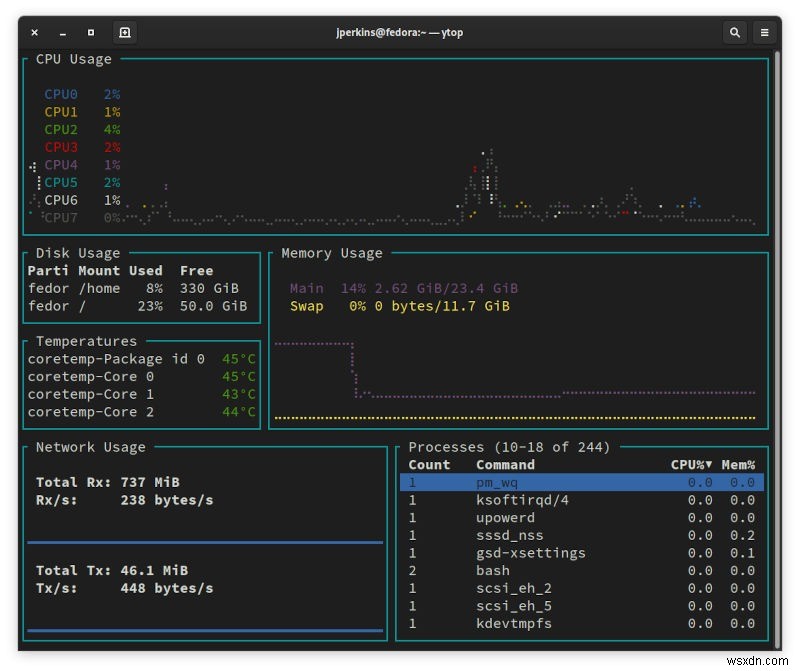Select the bash process row
Screen dimensions: 800x671
pyautogui.click(x=492, y=571)
